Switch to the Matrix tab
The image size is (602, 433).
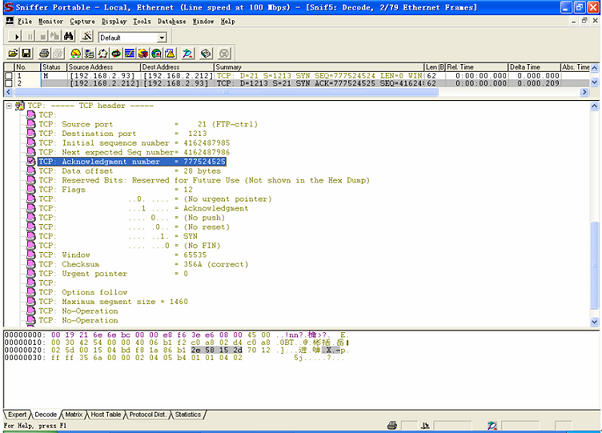click(x=75, y=413)
